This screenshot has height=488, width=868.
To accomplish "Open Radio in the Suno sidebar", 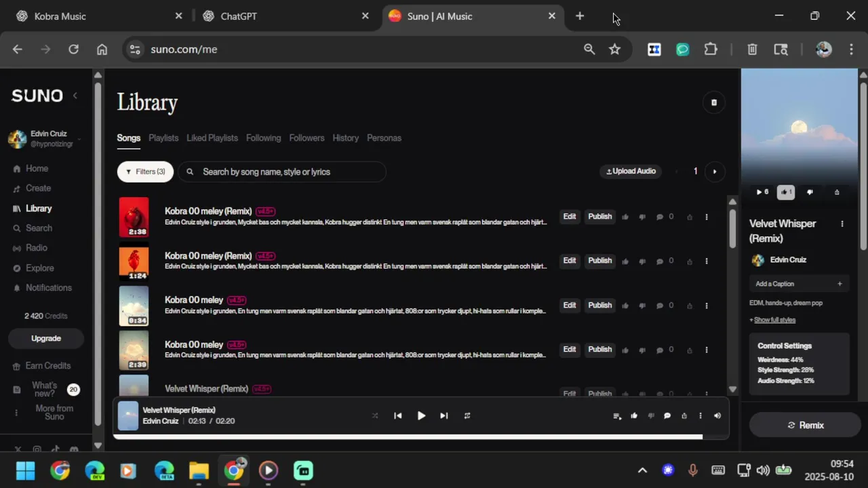I will pos(37,248).
